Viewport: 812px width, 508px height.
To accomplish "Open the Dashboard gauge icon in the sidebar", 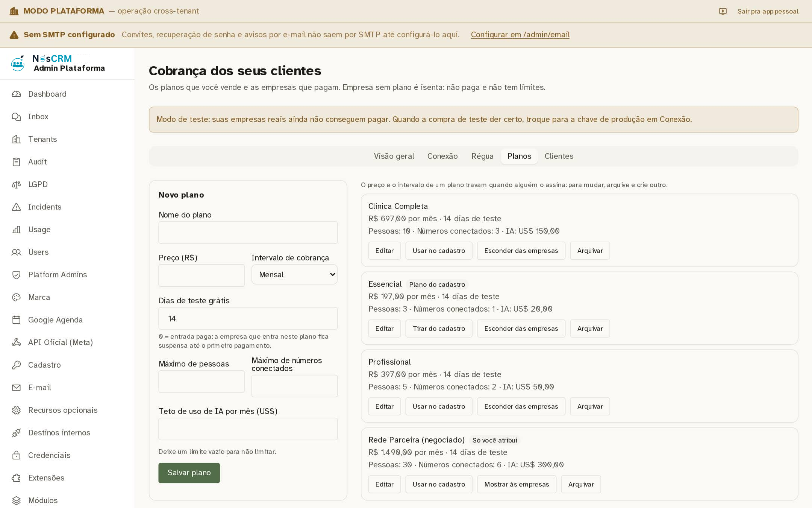I will coord(16,94).
